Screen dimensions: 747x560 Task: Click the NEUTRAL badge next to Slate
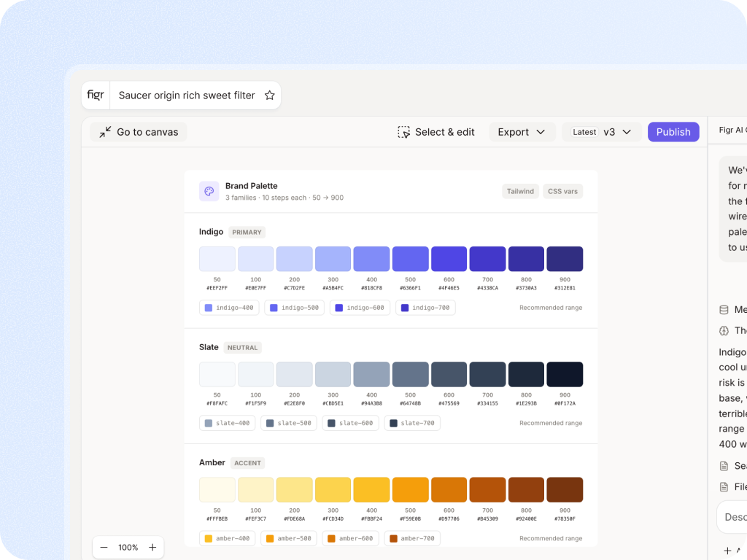[242, 348]
